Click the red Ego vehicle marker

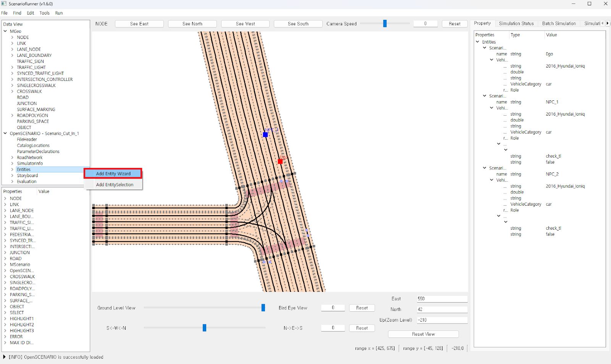280,161
